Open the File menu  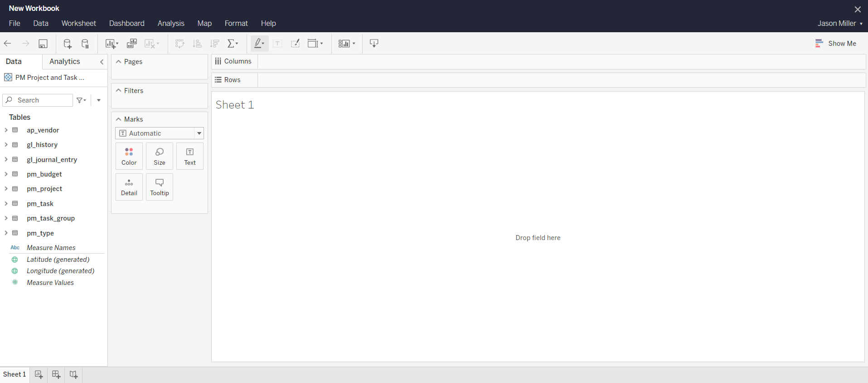click(15, 23)
